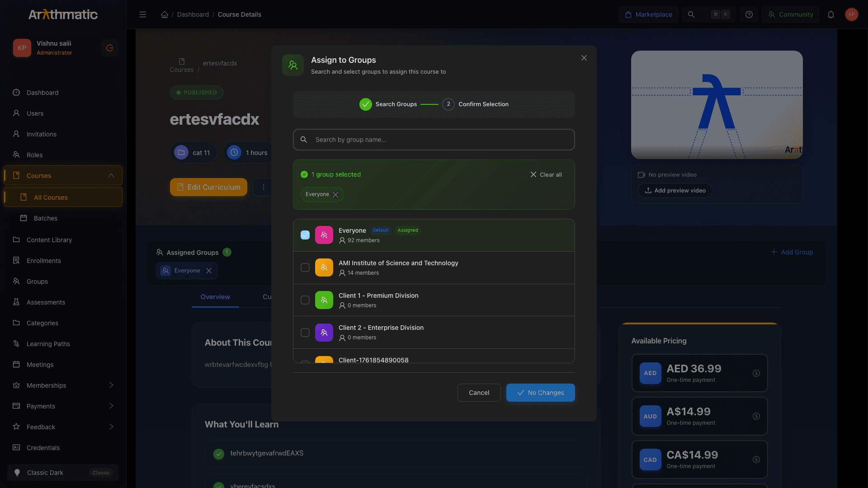
Task: Open the search magnifier in top bar
Action: click(x=691, y=14)
